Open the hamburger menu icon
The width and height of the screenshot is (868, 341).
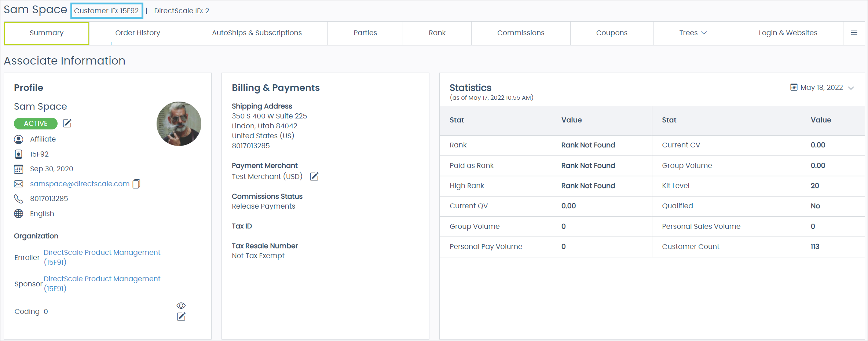point(854,33)
